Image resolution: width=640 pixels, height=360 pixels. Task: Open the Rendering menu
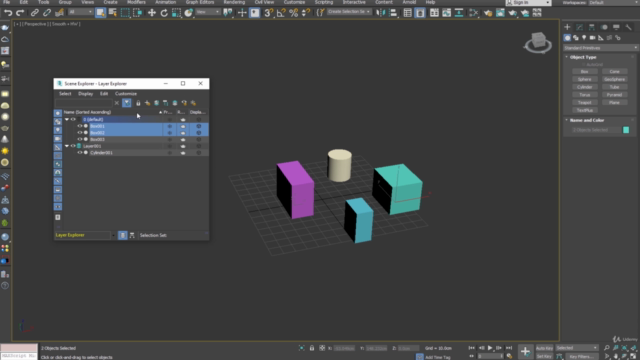pos(234,2)
